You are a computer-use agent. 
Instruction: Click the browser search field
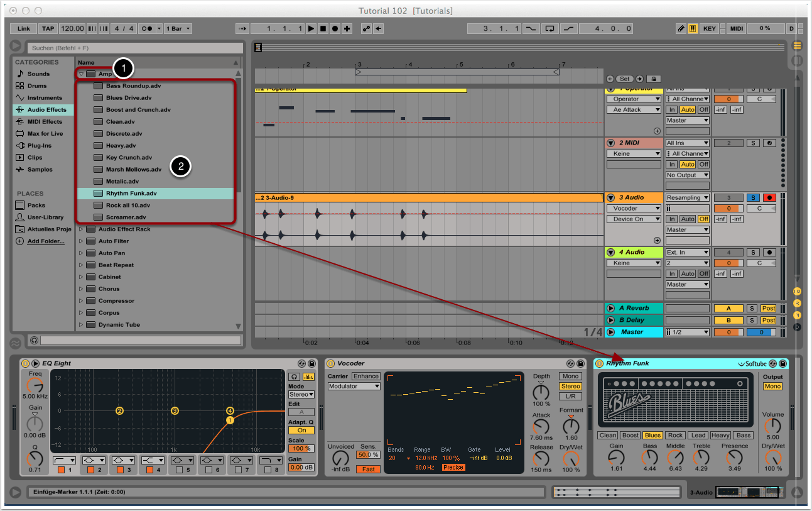pyautogui.click(x=134, y=48)
